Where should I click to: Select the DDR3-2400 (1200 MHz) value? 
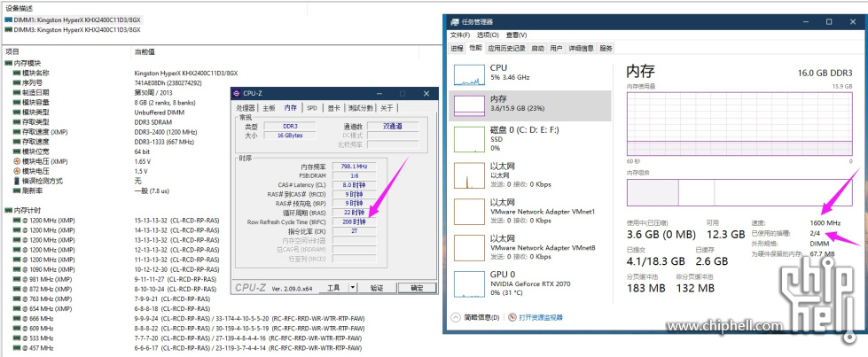point(166,132)
